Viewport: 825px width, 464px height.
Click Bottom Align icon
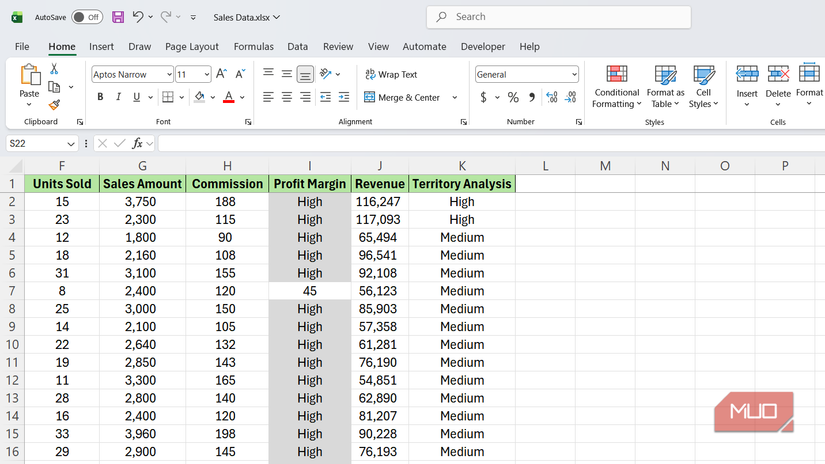click(305, 74)
